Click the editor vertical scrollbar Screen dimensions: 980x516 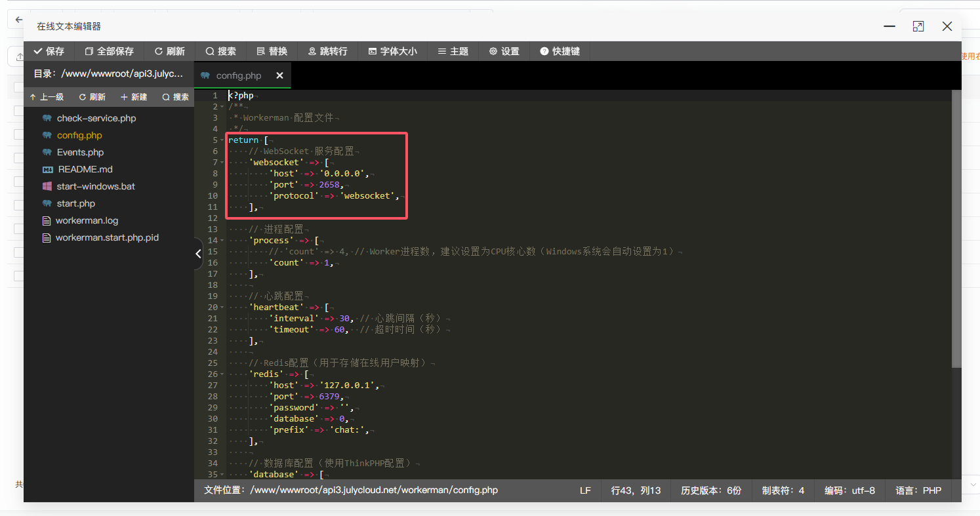click(x=956, y=229)
